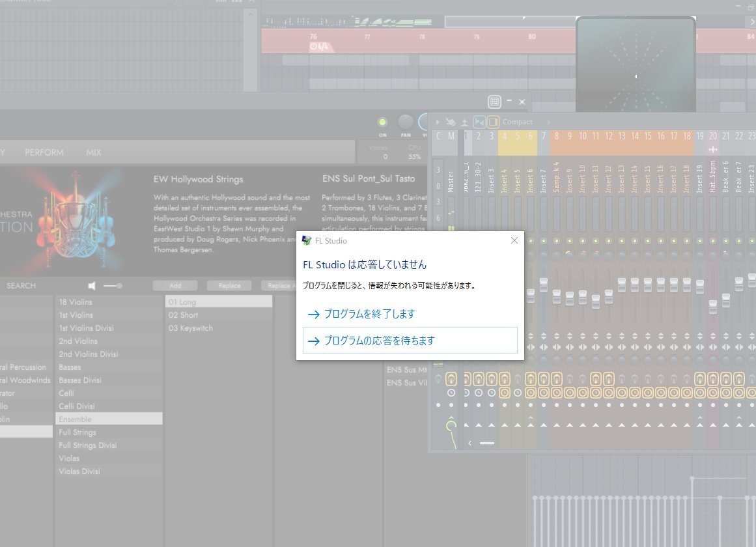Switch to the MIX tab

(x=94, y=152)
